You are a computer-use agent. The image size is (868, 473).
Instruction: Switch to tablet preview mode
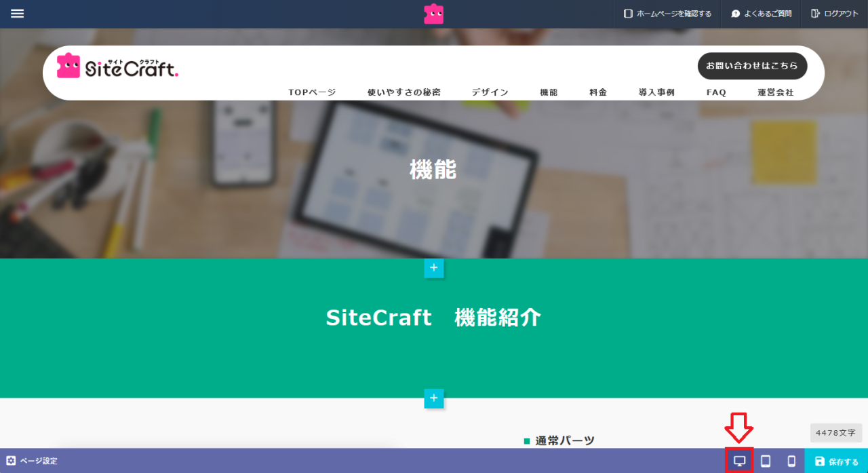pyautogui.click(x=766, y=461)
